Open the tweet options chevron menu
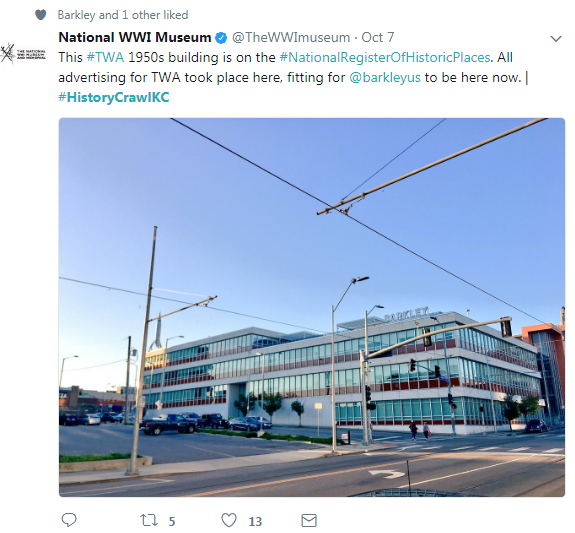Viewport: 575px width, 533px height. click(x=556, y=39)
